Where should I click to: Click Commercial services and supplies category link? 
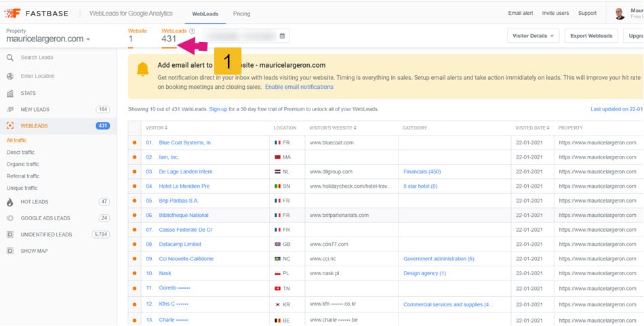point(449,304)
